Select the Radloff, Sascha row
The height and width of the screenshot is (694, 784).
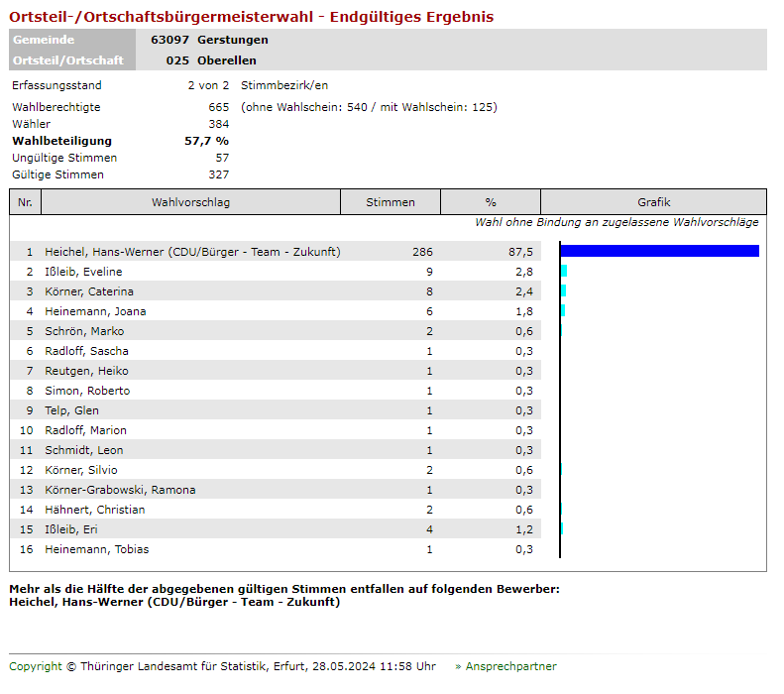(x=86, y=351)
